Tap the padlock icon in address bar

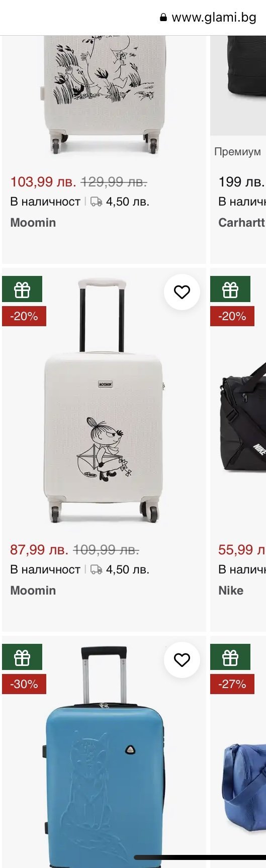163,18
